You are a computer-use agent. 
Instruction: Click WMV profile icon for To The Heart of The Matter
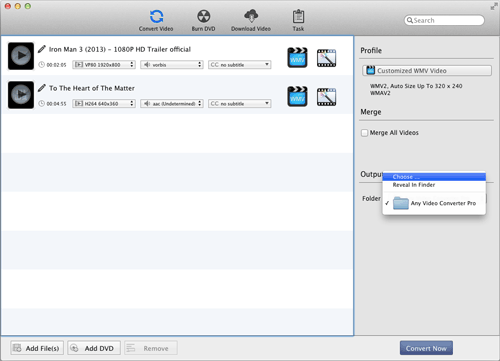point(297,97)
